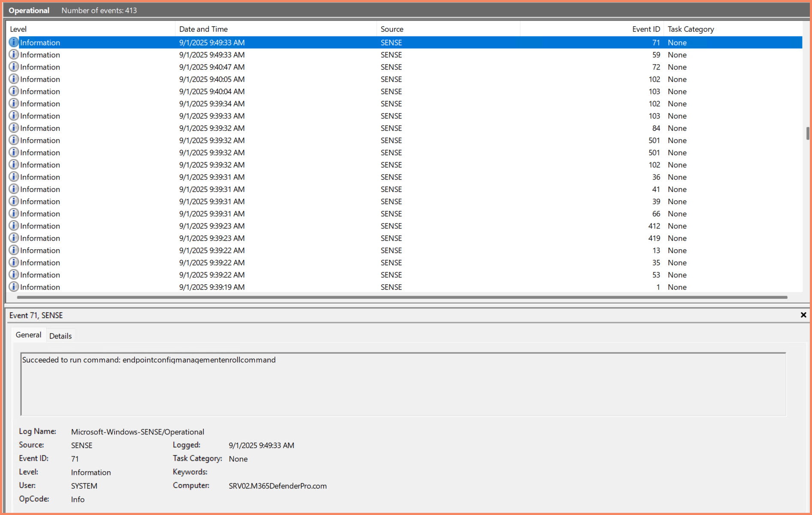
Task: Click info icon of Event ID 59 row
Action: point(14,54)
